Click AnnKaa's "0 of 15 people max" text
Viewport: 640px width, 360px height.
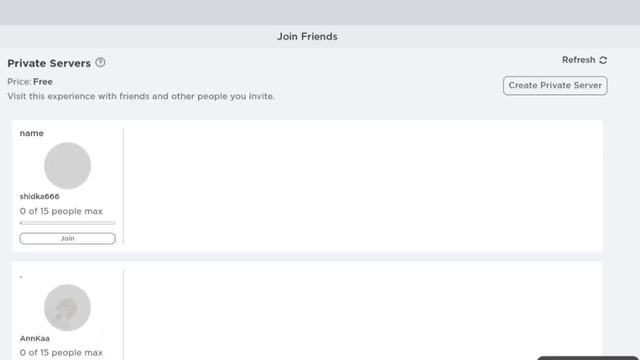coord(61,352)
